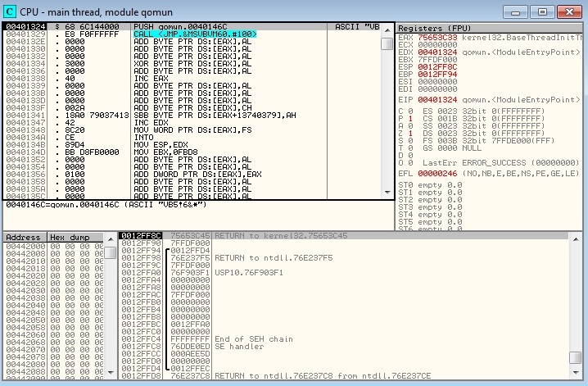
Task: Click the OllyDbg CPU window icon
Action: tap(11, 11)
